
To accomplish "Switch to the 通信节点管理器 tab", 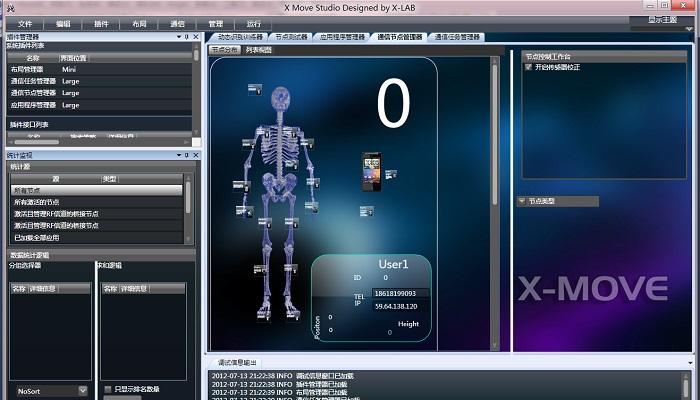I will tap(400, 37).
